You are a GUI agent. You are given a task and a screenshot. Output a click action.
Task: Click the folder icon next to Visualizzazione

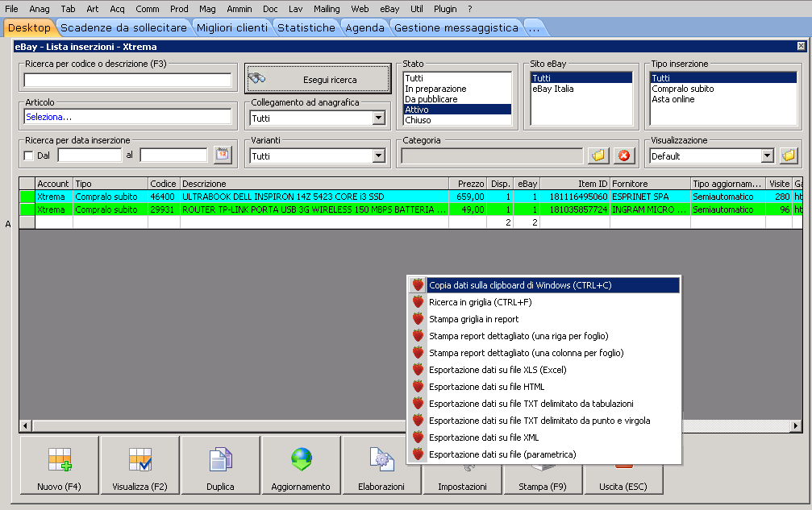tap(789, 155)
